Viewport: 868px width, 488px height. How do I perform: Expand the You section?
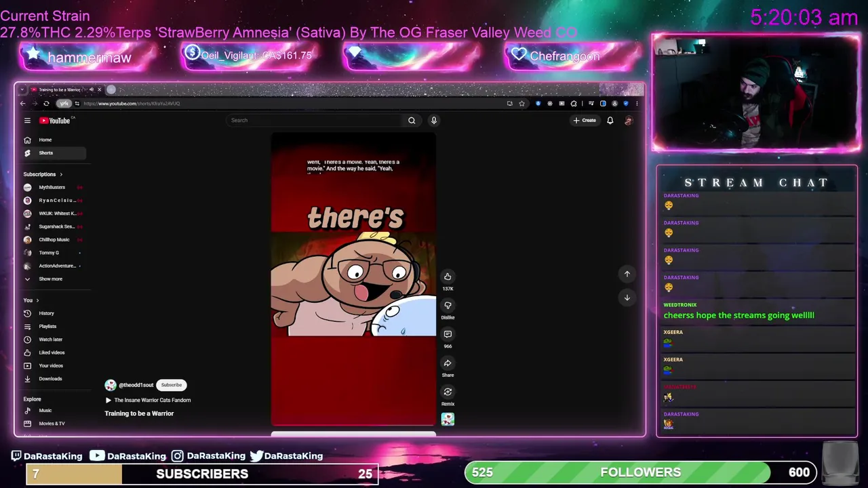(31, 300)
